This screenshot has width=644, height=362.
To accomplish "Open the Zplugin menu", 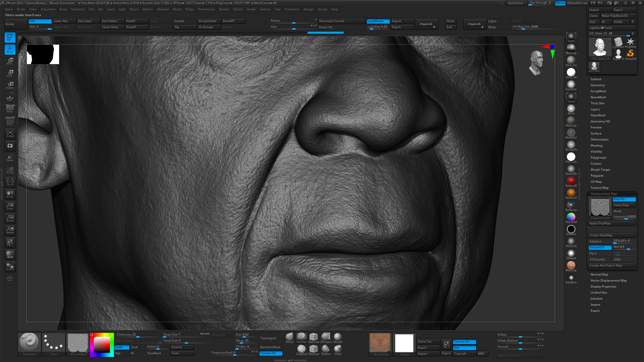I will (308, 9).
